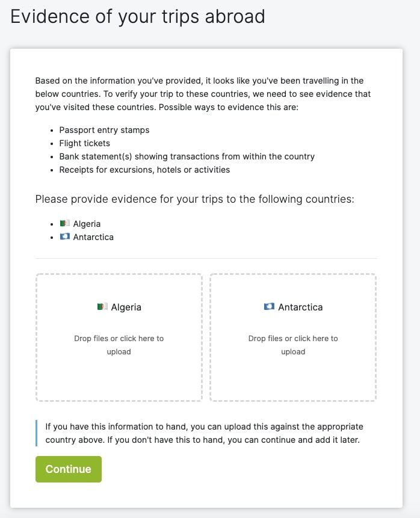Click the green Continue button

point(69,469)
